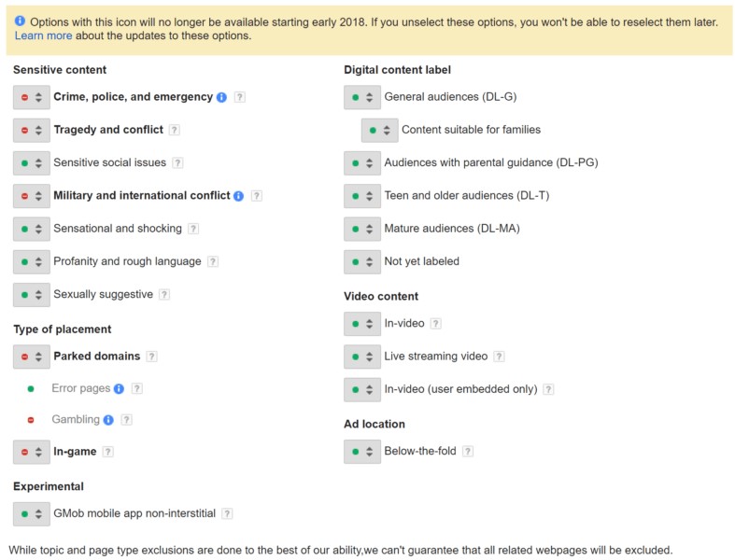This screenshot has height=560, width=735.
Task: Click the info icon beside Crime, police, and emergency
Action: (x=221, y=97)
